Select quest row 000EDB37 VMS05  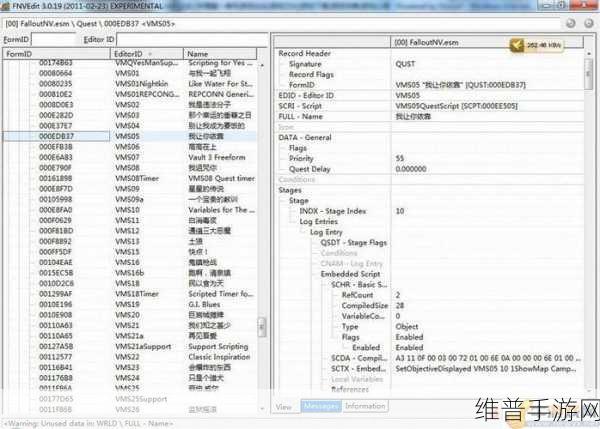[130, 136]
